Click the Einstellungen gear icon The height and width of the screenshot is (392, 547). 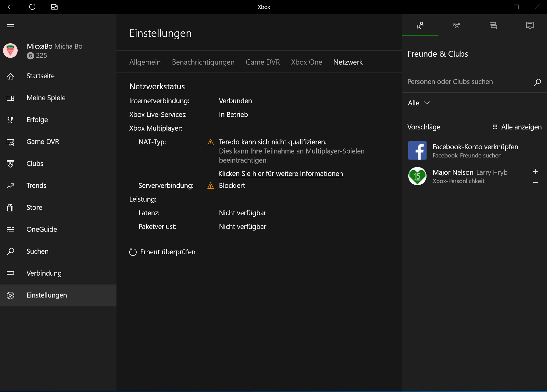pyautogui.click(x=10, y=295)
